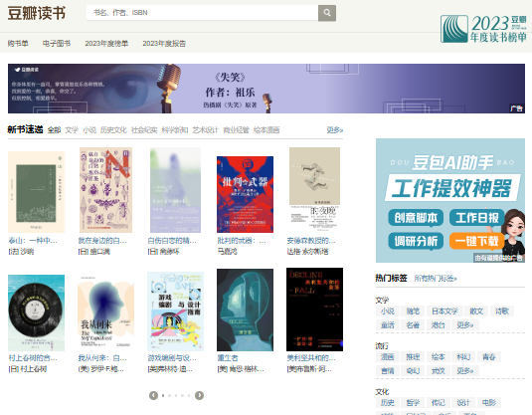The image size is (532, 415).
Task: Click the 泰山：一种中… title link
Action: tap(33, 241)
